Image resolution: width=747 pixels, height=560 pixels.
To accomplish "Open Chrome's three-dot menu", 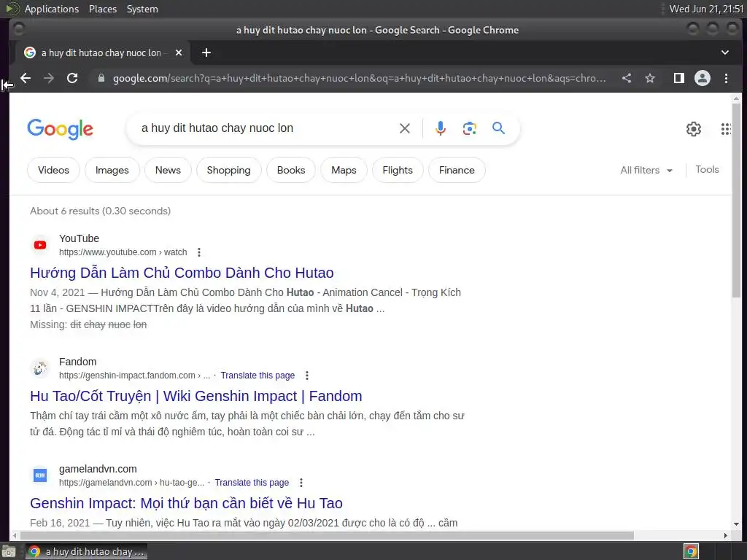I will 726,78.
